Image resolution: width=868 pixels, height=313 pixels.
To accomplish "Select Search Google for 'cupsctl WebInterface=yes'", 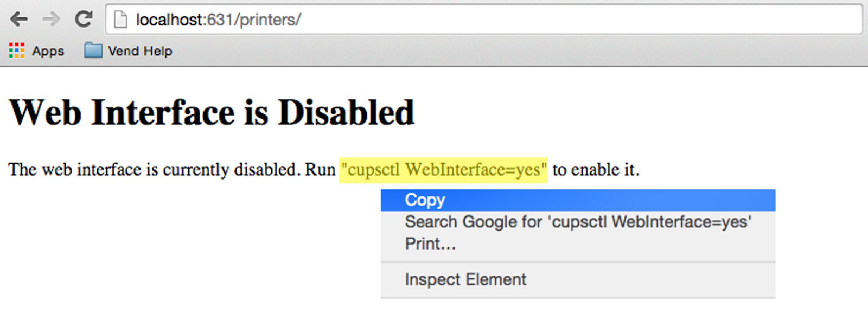I will (x=578, y=222).
